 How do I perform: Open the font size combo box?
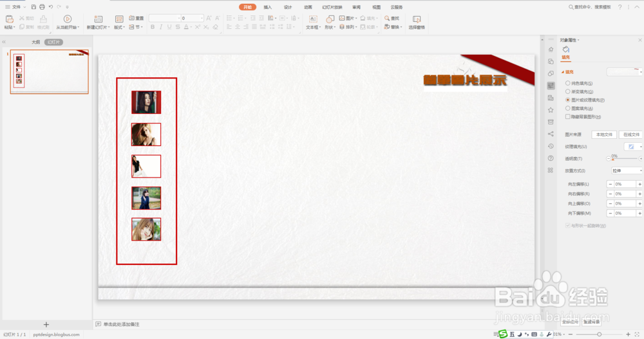[x=192, y=18]
